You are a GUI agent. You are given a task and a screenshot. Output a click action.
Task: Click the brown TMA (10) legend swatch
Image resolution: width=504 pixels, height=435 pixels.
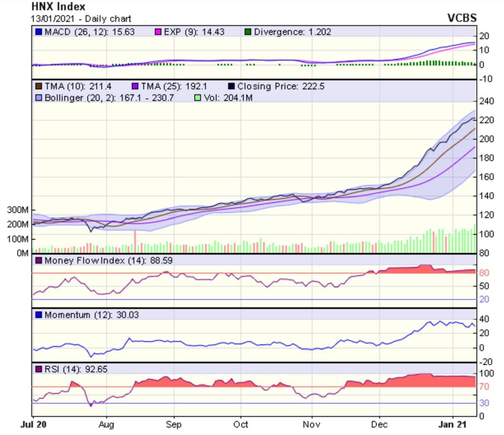click(x=39, y=87)
